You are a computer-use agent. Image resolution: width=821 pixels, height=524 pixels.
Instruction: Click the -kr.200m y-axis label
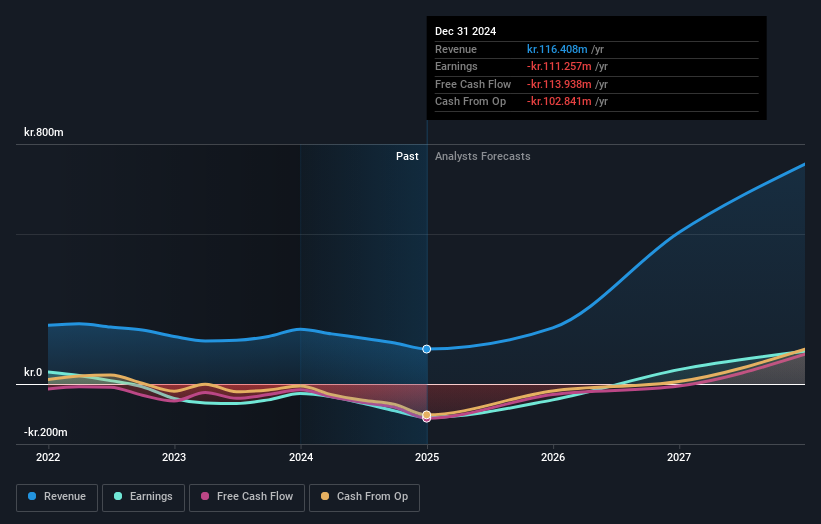[46, 432]
